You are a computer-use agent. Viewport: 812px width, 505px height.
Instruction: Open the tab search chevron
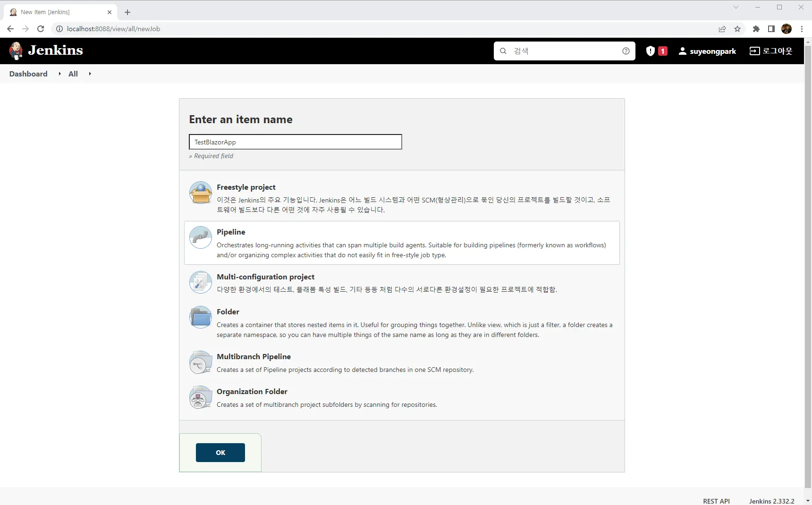[x=736, y=7]
